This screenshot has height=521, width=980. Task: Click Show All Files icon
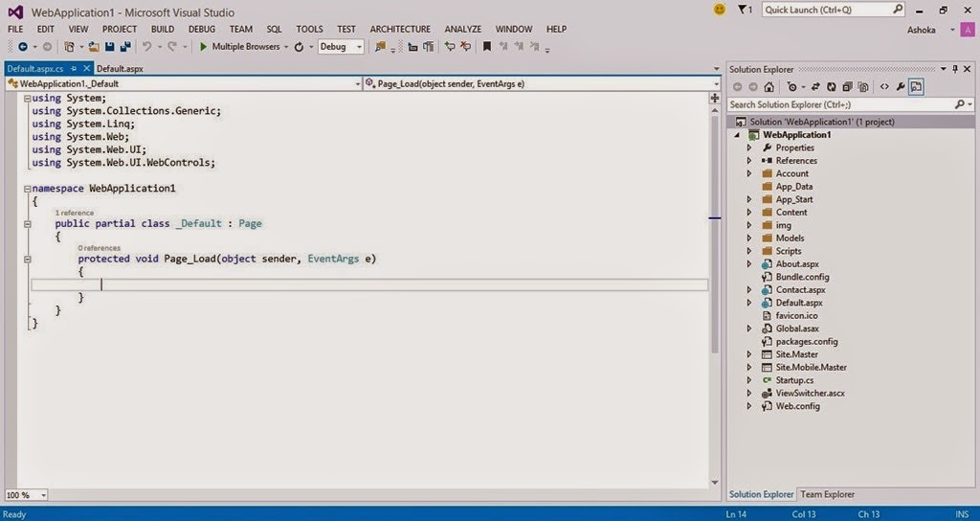point(863,87)
